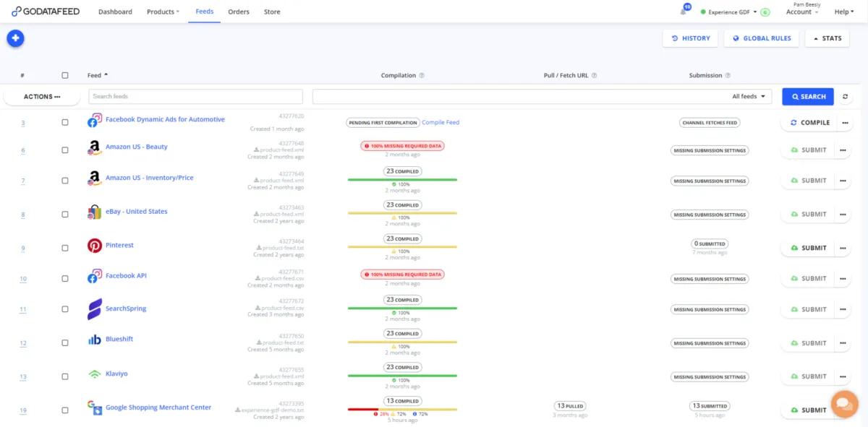Click the Amazon US - Beauty channel icon
Screen dimensions: 868x427
point(94,147)
